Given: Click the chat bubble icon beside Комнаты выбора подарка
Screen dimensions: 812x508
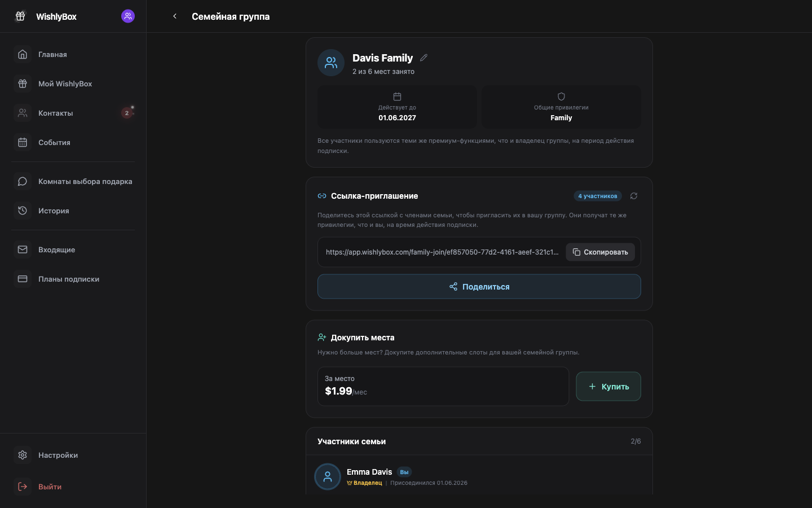Looking at the screenshot, I should pyautogui.click(x=23, y=181).
